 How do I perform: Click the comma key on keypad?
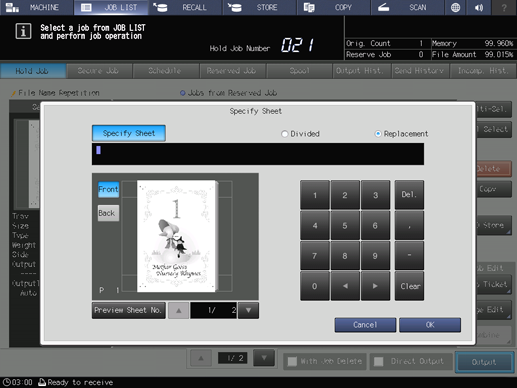[x=409, y=225]
